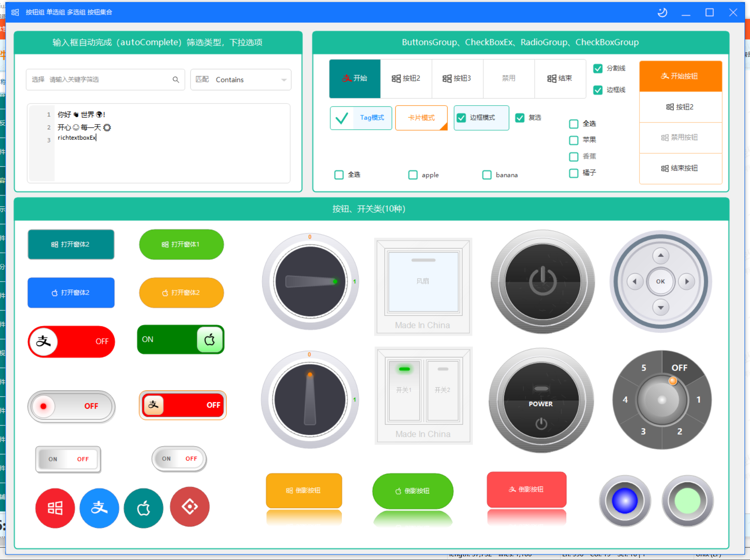Click the keyword filter input field
Viewport: 750px width, 560px height.
[106, 80]
